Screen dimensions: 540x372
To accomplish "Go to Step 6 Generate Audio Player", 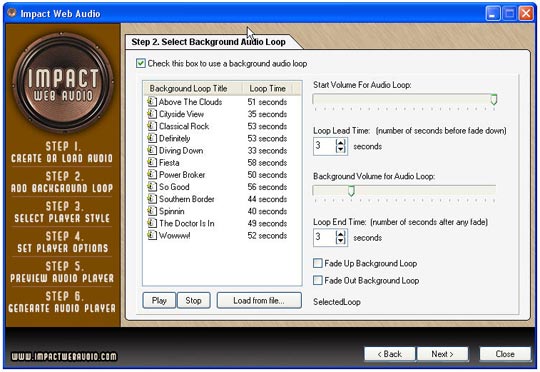I will click(x=62, y=302).
